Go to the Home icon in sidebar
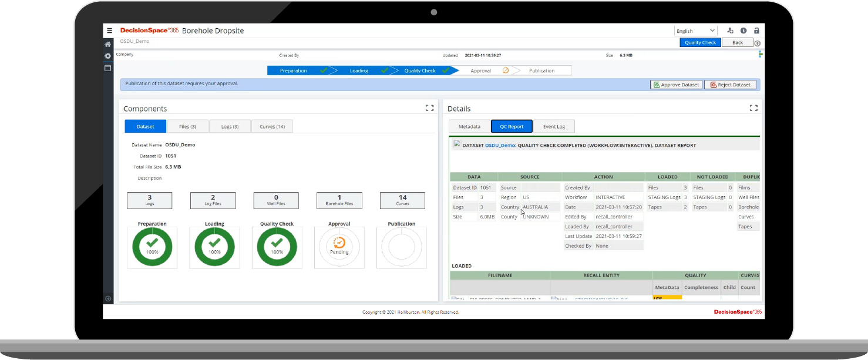Screen dimensions: 868x360 click(108, 44)
